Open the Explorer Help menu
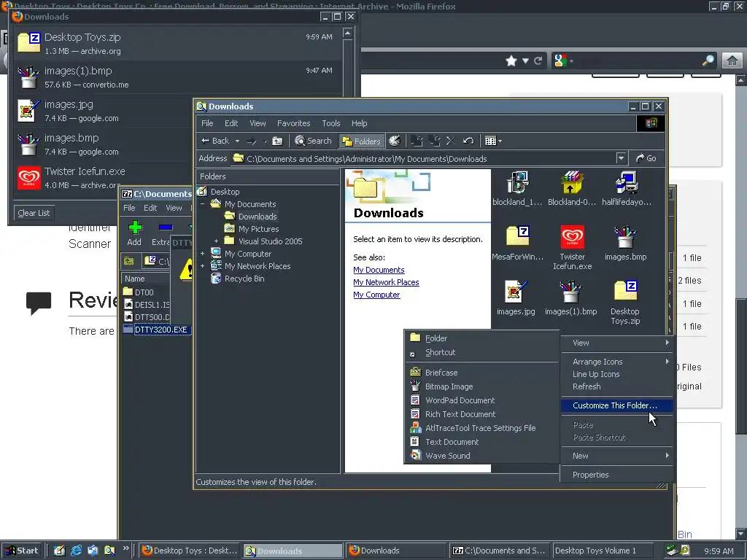Image resolution: width=747 pixels, height=560 pixels. (x=359, y=123)
